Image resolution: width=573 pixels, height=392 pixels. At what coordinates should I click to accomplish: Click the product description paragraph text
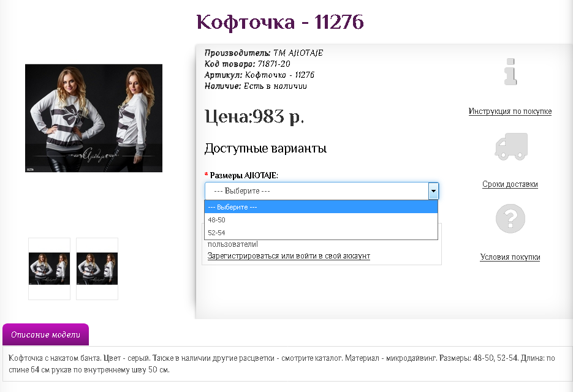click(x=281, y=364)
